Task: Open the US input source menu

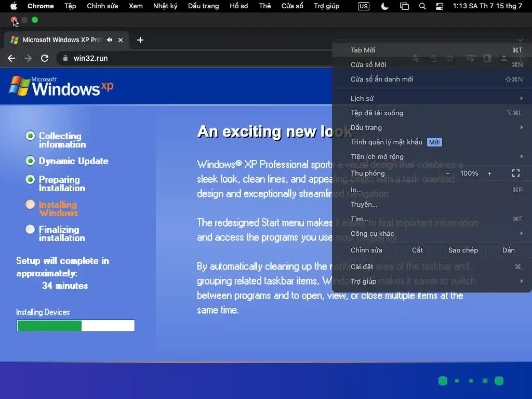Action: coord(363,6)
